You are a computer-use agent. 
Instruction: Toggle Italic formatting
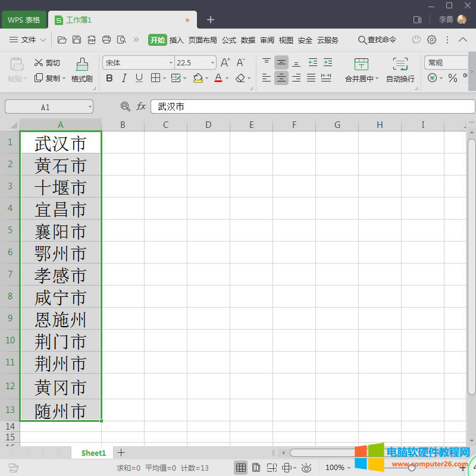click(124, 78)
